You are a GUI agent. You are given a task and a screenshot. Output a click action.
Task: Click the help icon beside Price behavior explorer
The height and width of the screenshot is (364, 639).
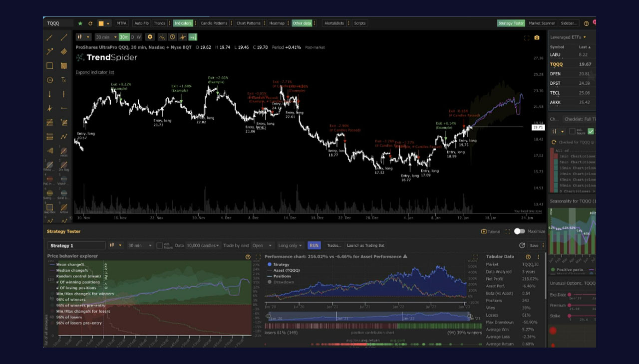tap(248, 257)
